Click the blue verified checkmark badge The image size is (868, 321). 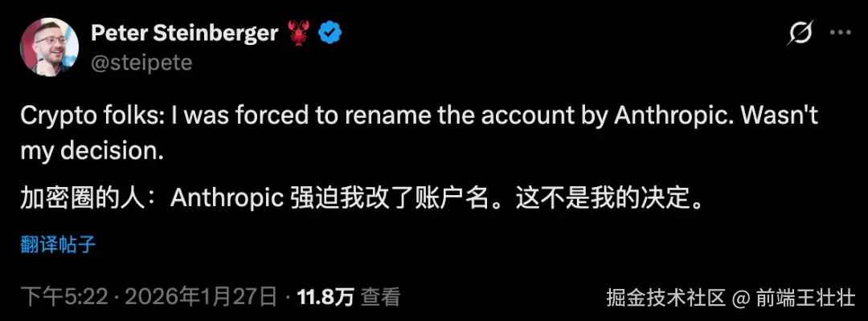click(x=330, y=35)
